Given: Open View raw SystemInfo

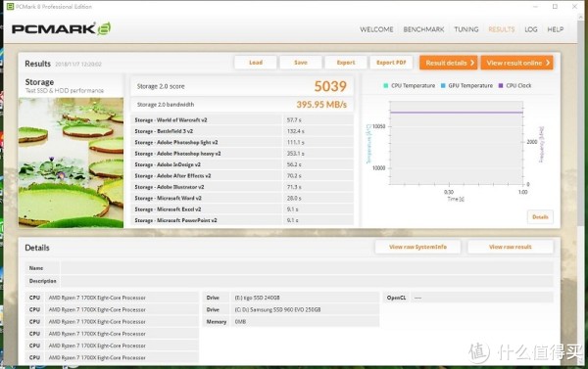Looking at the screenshot, I should pyautogui.click(x=417, y=247).
